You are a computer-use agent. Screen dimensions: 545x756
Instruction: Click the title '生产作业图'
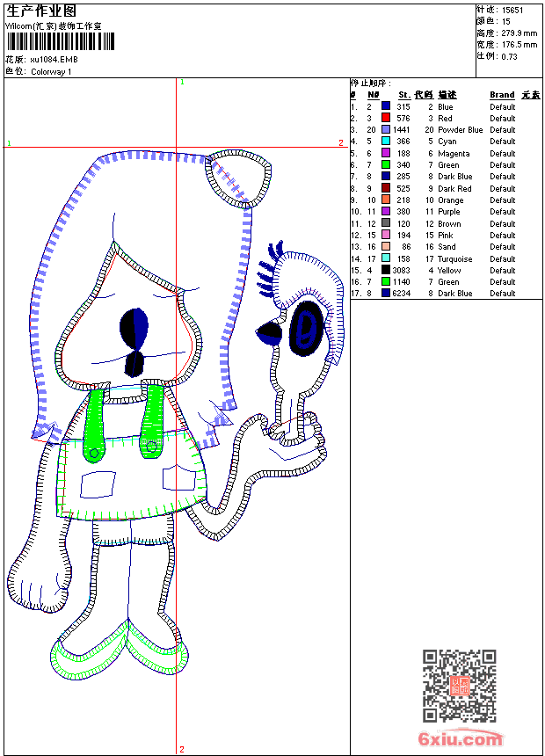click(41, 11)
